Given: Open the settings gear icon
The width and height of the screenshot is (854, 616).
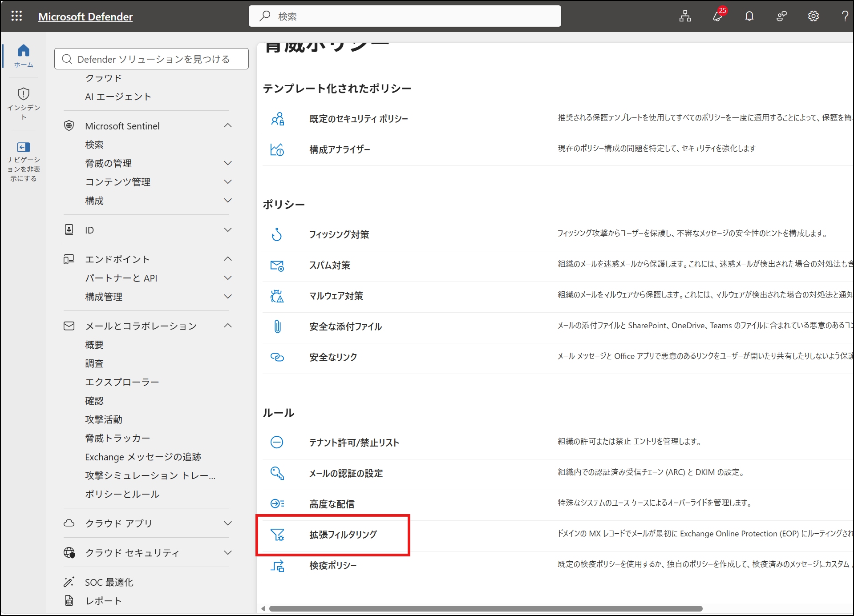Looking at the screenshot, I should pos(814,16).
